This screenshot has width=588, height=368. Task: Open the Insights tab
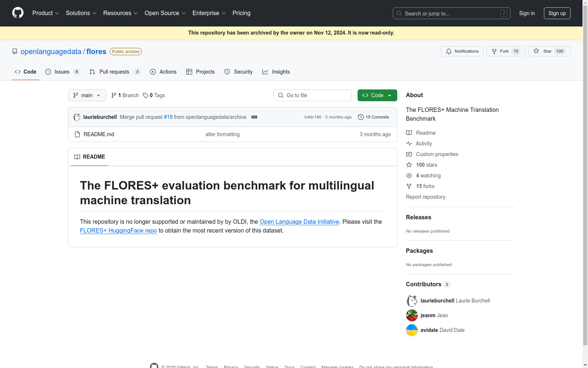(x=276, y=72)
